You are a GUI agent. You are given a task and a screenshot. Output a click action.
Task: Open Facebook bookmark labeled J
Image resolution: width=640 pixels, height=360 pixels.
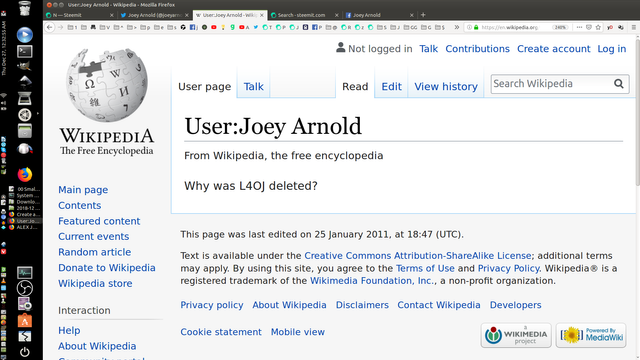coord(194,27)
